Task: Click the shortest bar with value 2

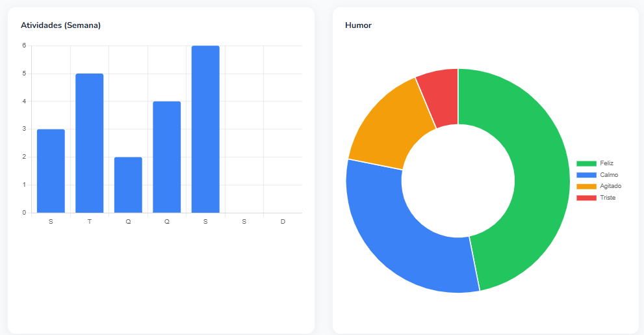Action: tap(128, 185)
